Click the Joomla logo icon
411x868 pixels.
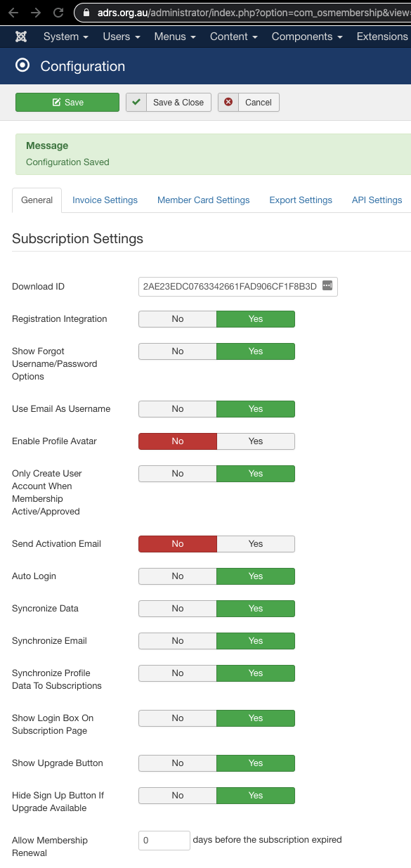click(x=21, y=37)
